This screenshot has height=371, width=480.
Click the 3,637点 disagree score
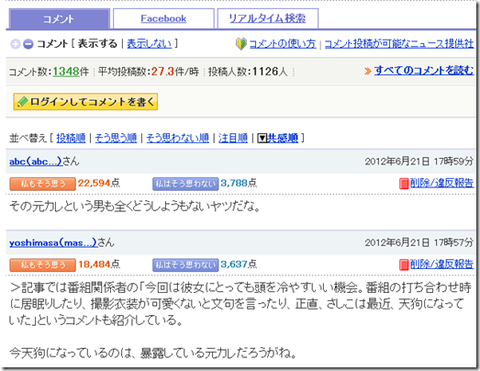tap(239, 264)
